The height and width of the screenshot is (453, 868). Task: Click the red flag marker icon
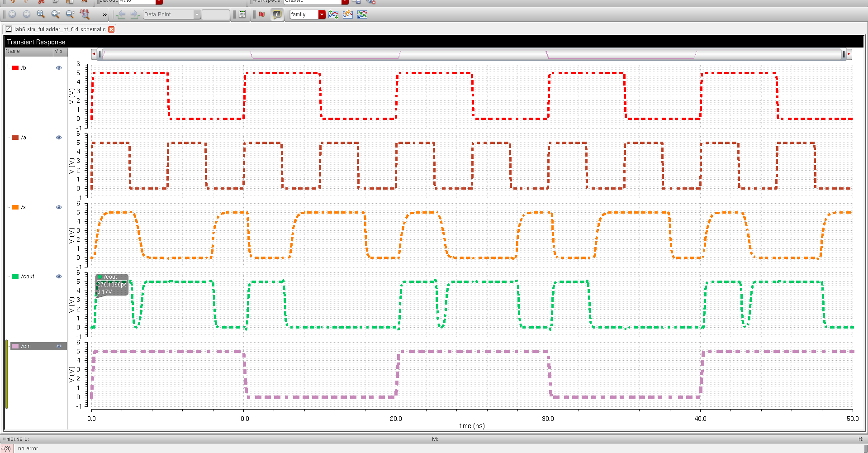point(261,14)
